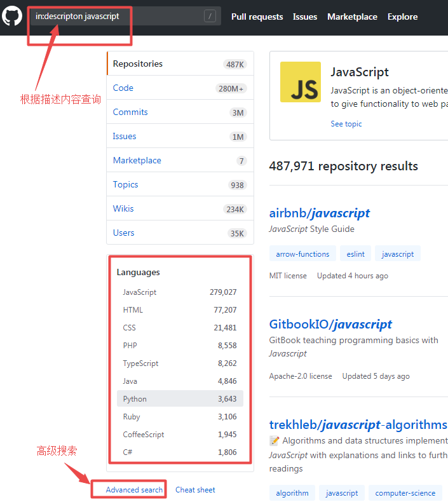Open Explore in the top navigation
Image resolution: width=448 pixels, height=502 pixels.
[402, 17]
